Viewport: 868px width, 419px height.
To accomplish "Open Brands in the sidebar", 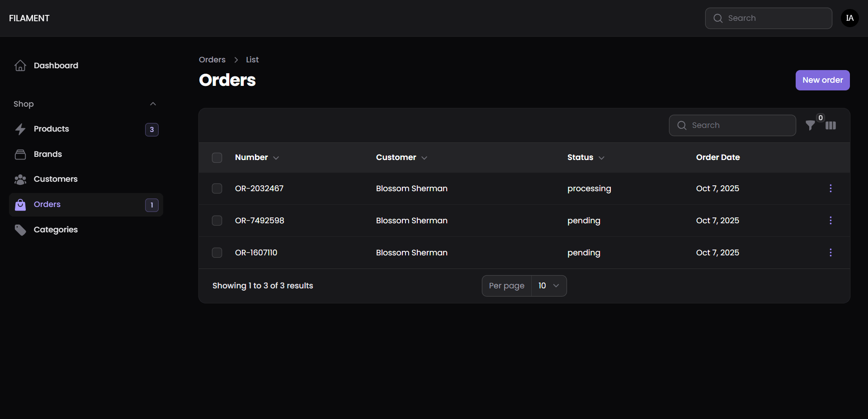I will click(x=86, y=154).
